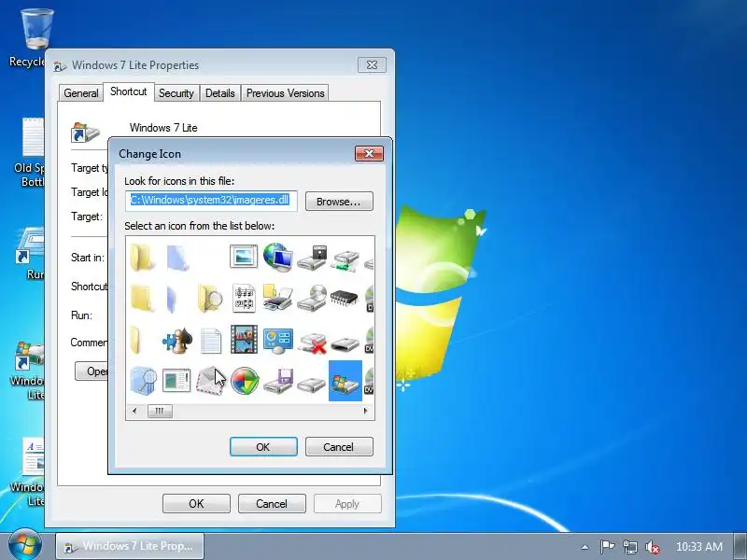Select the black memory chip icon
The height and width of the screenshot is (560, 747).
click(x=345, y=298)
